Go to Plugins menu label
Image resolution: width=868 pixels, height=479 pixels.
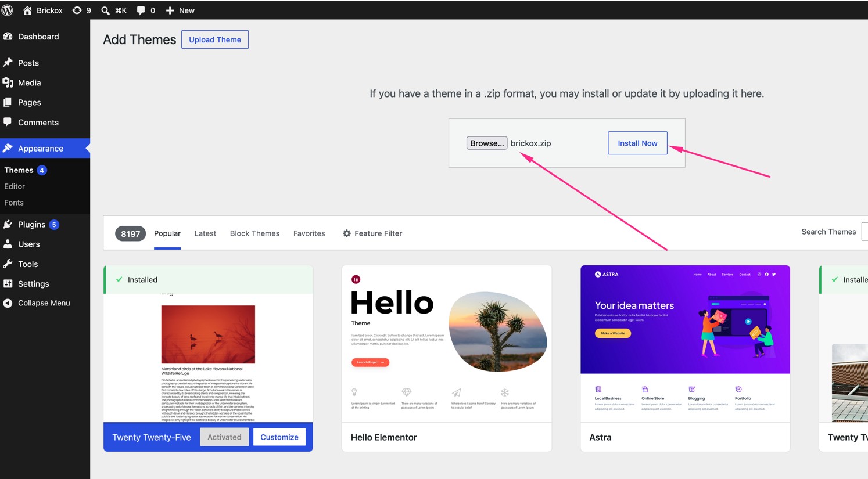coord(31,224)
